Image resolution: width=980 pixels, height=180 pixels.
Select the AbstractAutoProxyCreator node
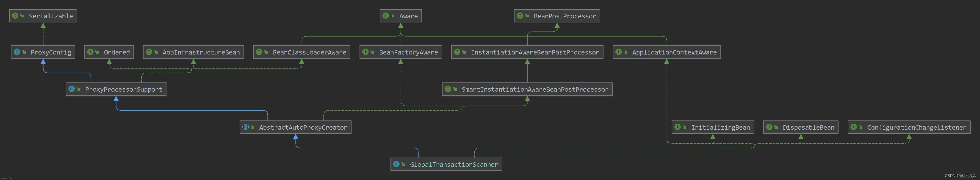(296, 127)
